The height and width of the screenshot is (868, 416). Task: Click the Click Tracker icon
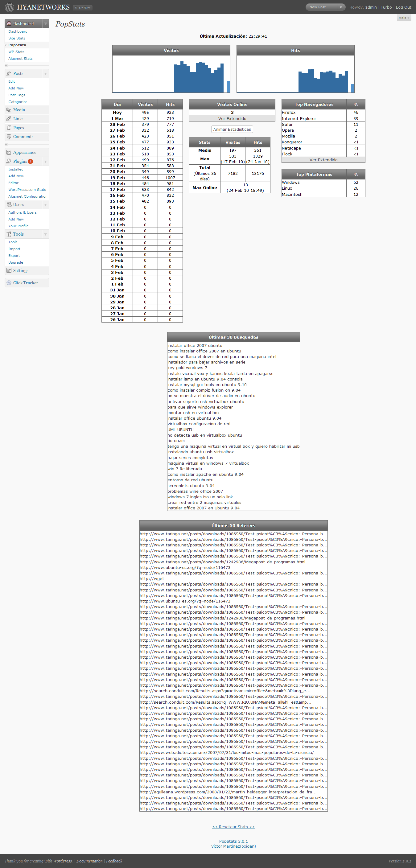(x=9, y=283)
